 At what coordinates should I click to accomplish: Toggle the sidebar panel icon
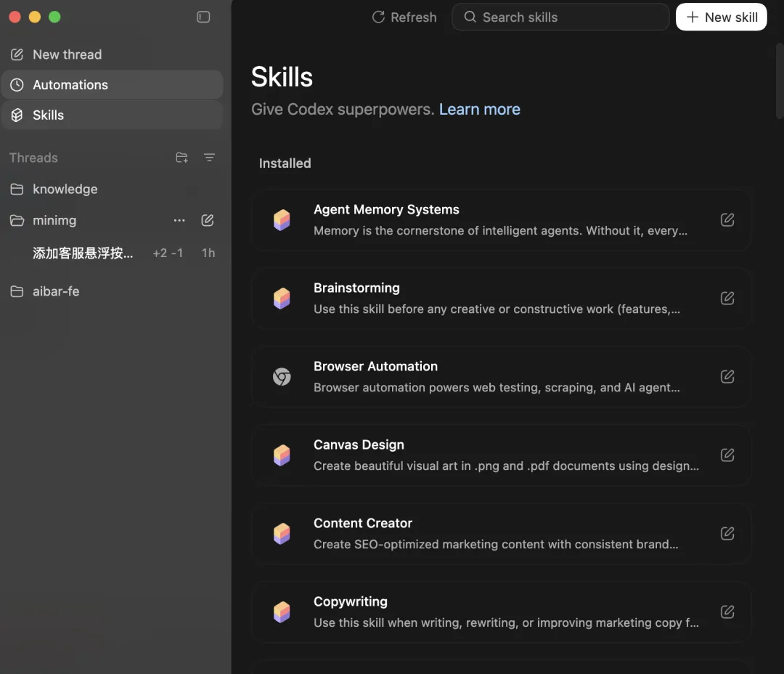(203, 17)
